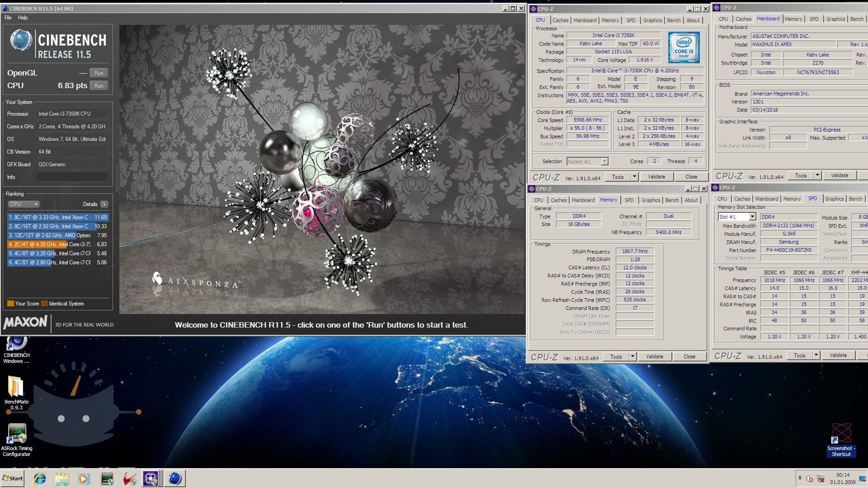Viewport: 868px width, 488px height.
Task: Open the BenchMate 0.9.3 desktop folder
Action: pyautogui.click(x=16, y=393)
